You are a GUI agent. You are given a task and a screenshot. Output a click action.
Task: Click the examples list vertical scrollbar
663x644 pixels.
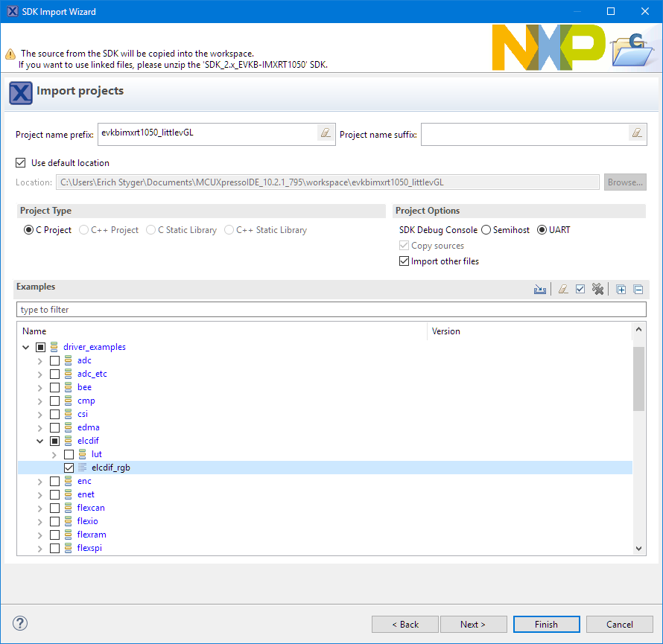pos(638,447)
